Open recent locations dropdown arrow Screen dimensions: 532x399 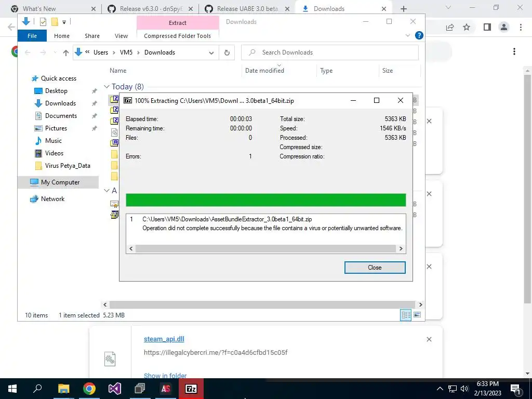55,52
